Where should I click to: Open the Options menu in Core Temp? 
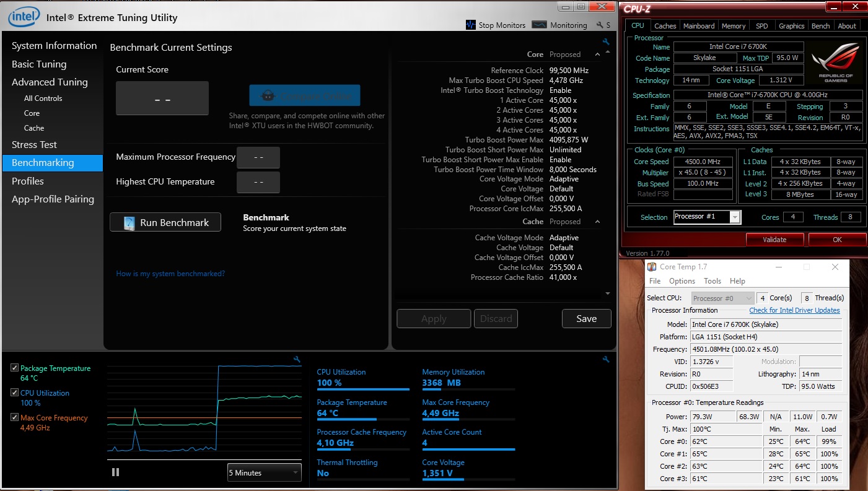click(682, 281)
